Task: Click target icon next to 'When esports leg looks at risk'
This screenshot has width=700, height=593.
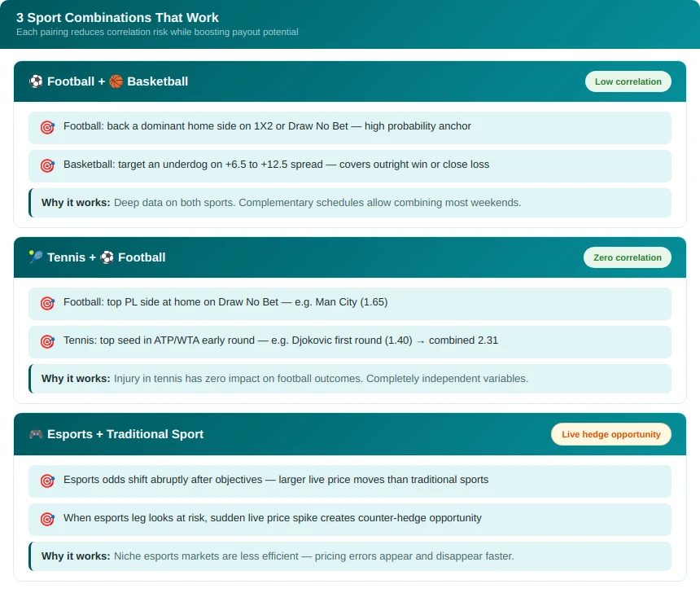Action: 47,519
